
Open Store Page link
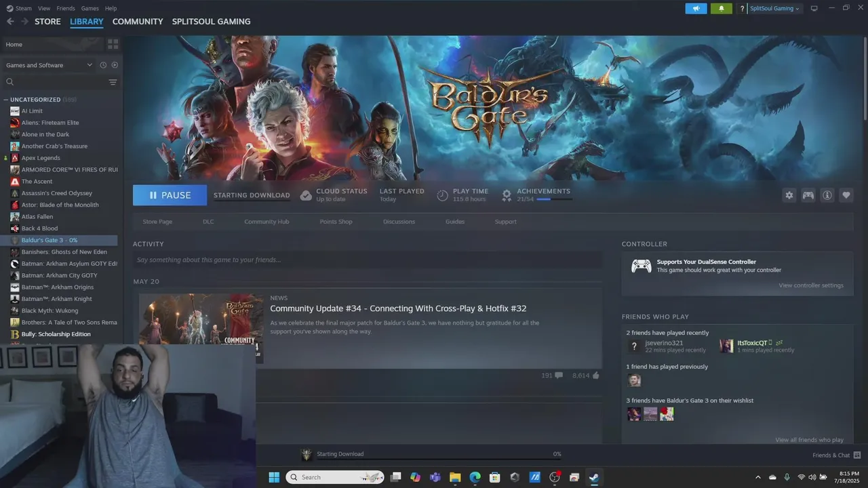pos(157,222)
